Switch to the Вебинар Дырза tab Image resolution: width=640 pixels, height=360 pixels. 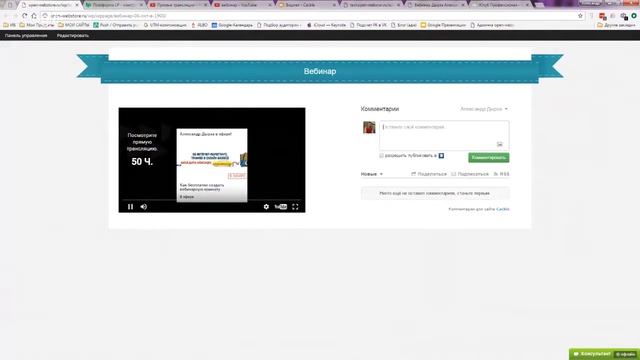coord(437,5)
